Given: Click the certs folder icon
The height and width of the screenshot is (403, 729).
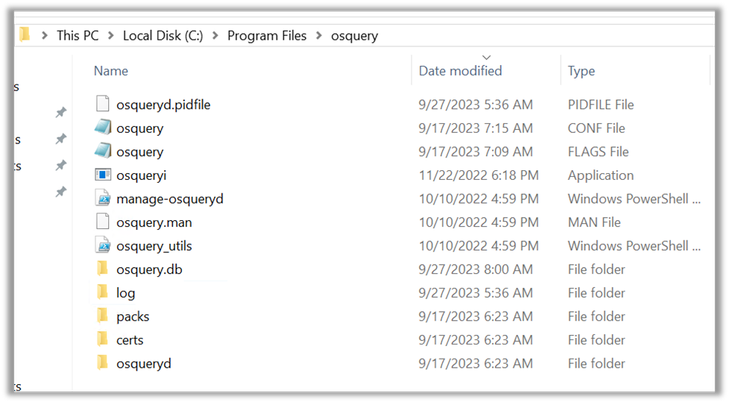Looking at the screenshot, I should tap(103, 339).
